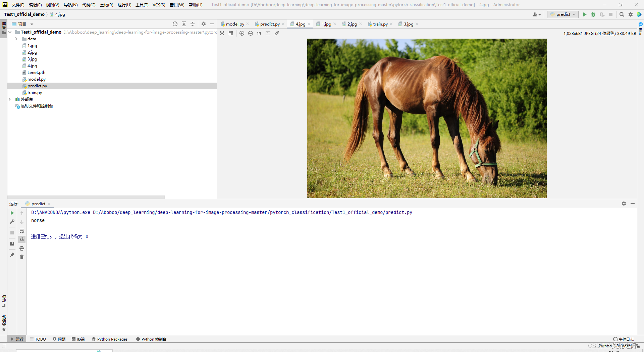Open the 运行(U) menu
644x352 pixels.
(x=124, y=5)
